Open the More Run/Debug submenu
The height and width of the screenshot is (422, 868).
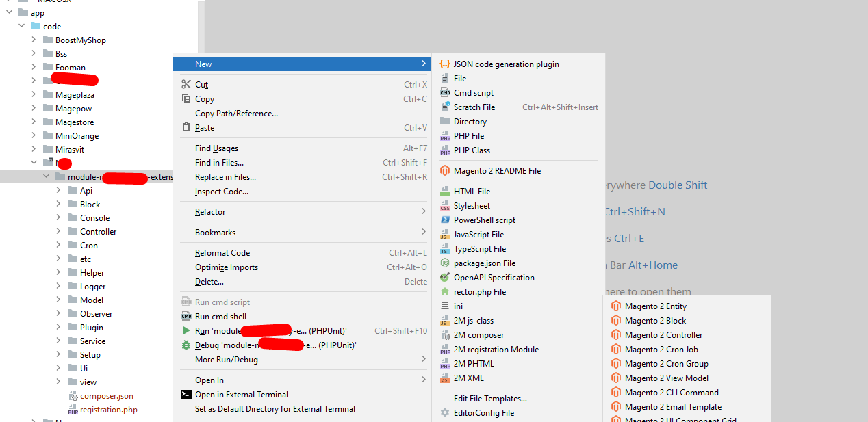pyautogui.click(x=303, y=359)
